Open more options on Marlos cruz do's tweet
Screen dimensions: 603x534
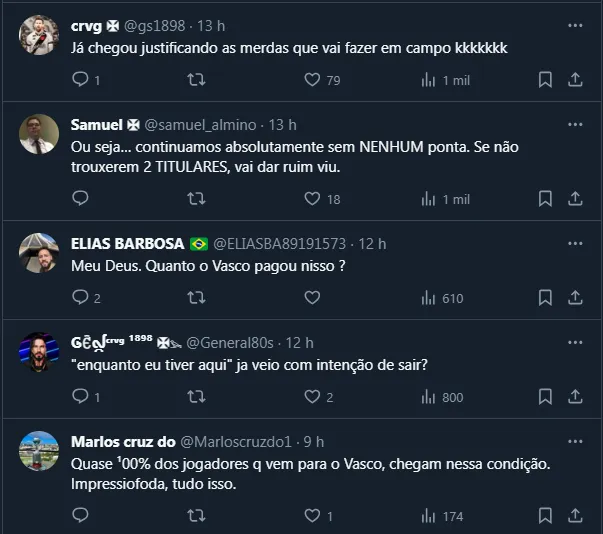click(575, 442)
